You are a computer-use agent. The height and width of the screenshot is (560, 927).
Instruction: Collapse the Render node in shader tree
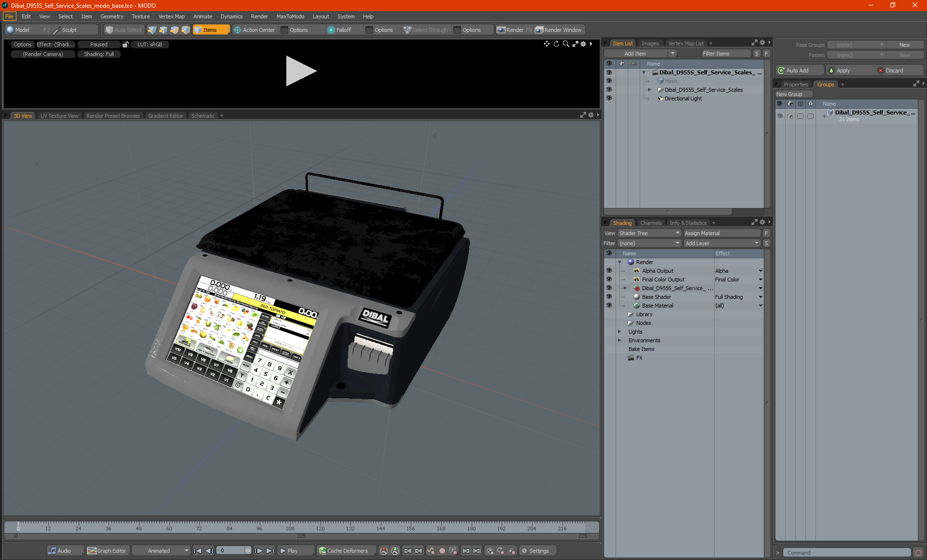[x=619, y=262]
